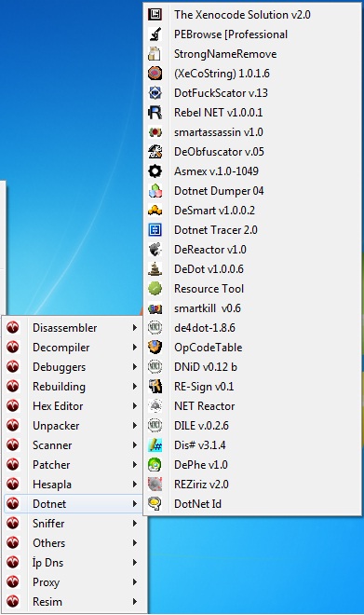364x615 pixels.
Task: Click the PEBrowse Professional microscope icon
Action: coord(155,34)
